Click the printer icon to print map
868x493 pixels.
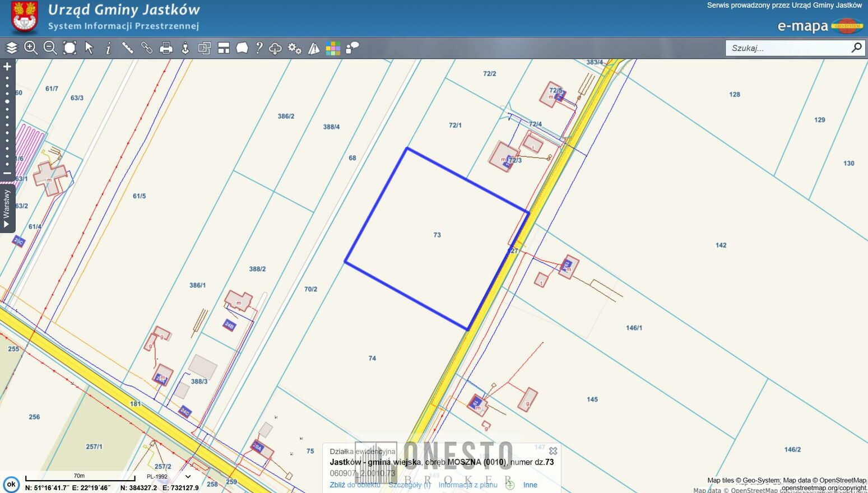pos(166,48)
